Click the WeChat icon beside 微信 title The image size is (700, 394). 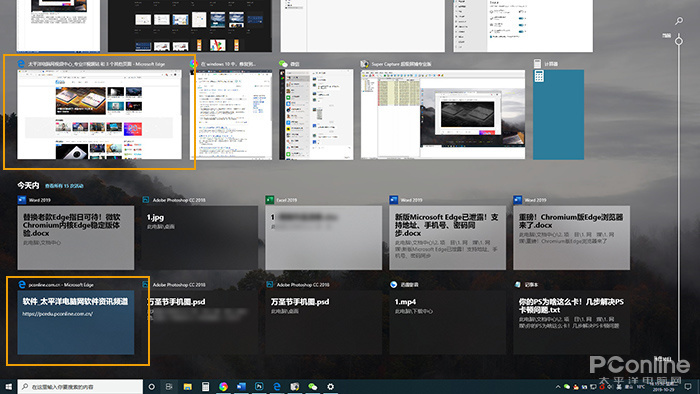(x=283, y=64)
